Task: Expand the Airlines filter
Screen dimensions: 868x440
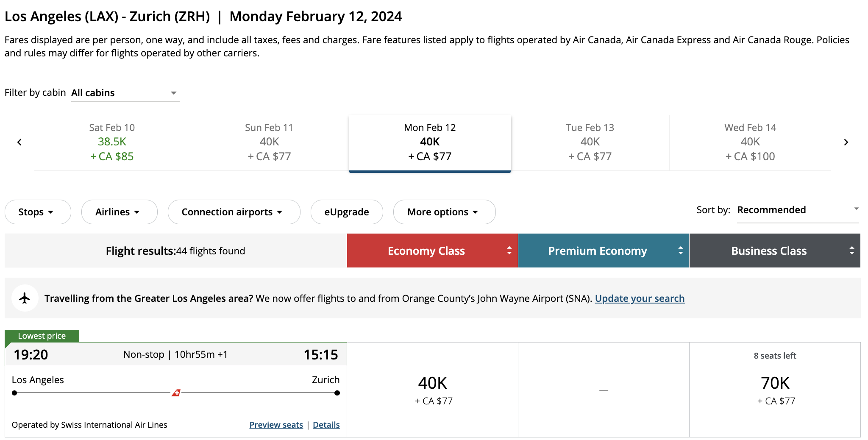Action: [x=119, y=212]
